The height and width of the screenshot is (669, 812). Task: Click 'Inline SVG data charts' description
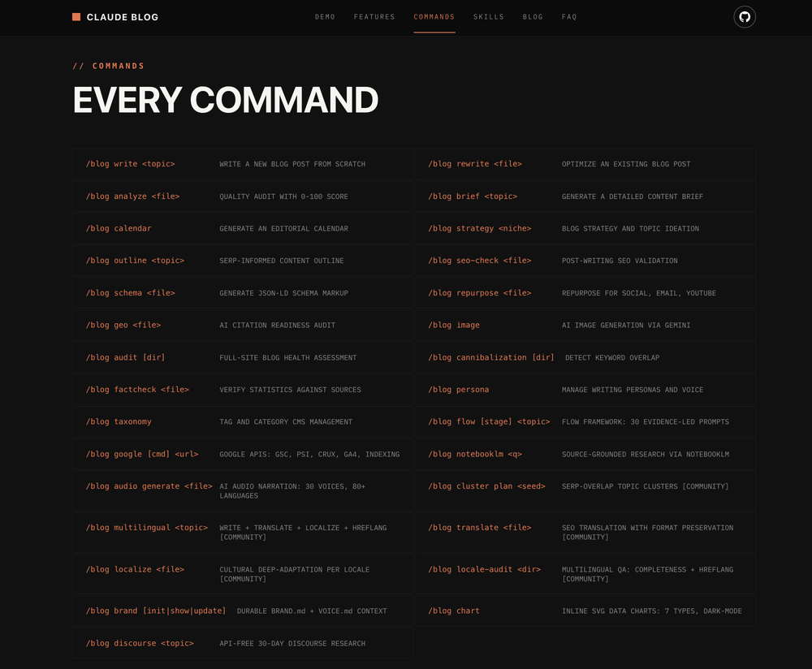tap(651, 611)
